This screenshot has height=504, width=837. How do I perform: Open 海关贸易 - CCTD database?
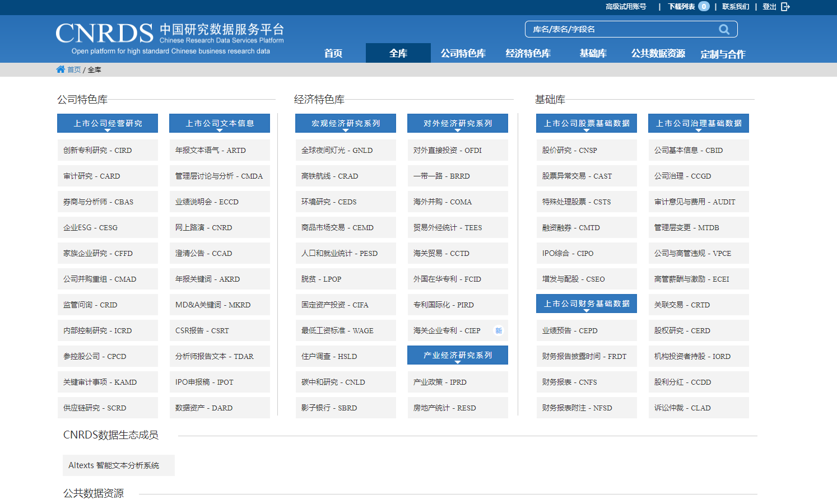point(458,253)
